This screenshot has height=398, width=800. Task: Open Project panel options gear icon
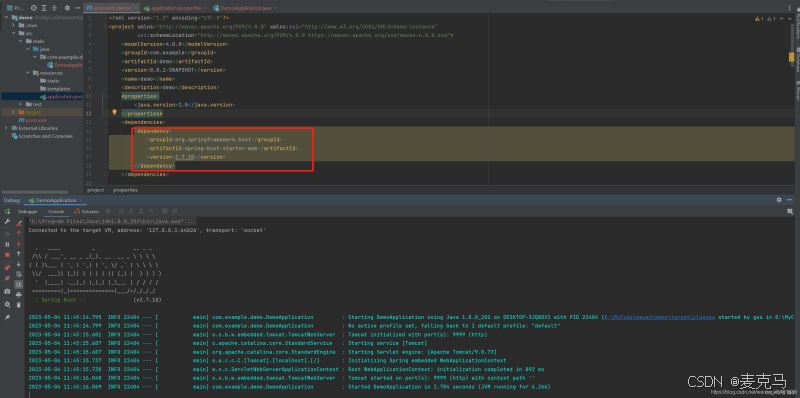[x=67, y=8]
